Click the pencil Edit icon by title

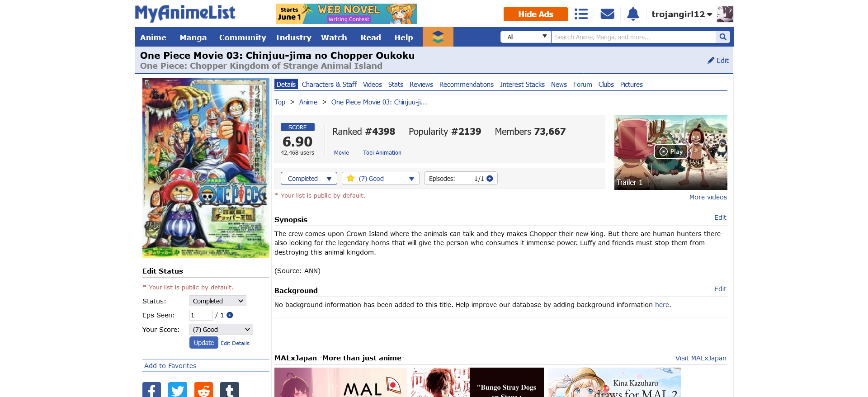718,61
